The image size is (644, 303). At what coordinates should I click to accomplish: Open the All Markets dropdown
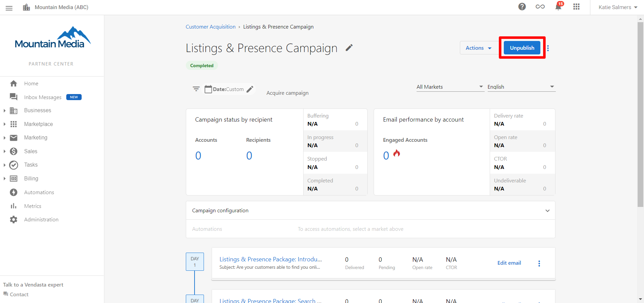pyautogui.click(x=450, y=87)
